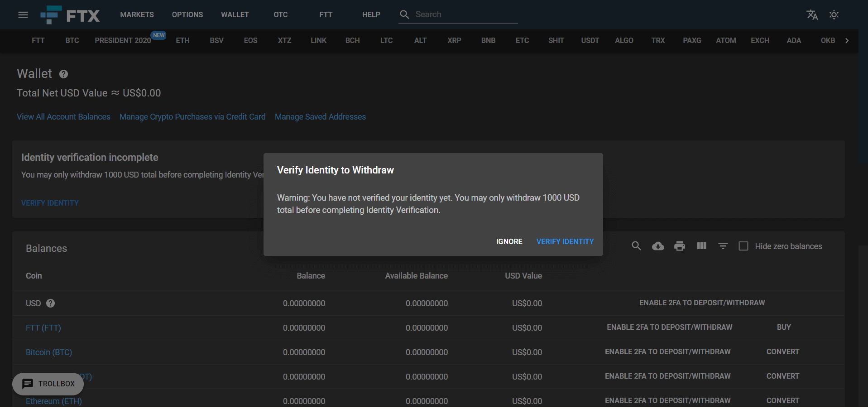
Task: Click Ignore in the dialog
Action: [509, 242]
